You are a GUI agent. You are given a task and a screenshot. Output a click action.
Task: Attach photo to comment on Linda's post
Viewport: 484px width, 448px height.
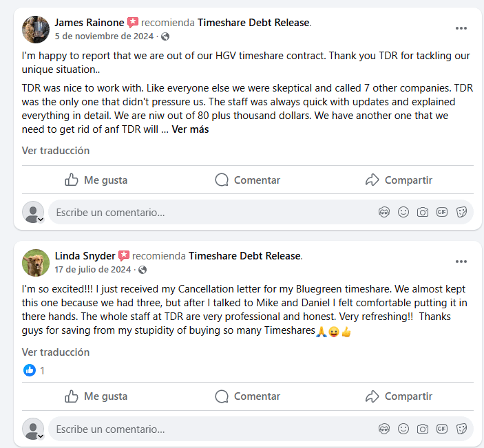click(423, 429)
